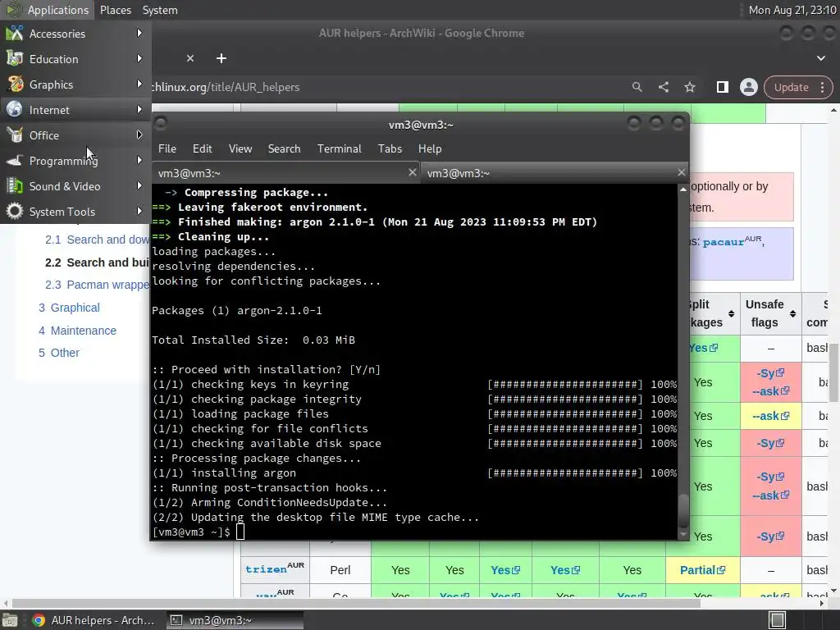This screenshot has width=840, height=630.
Task: Click the Chrome Update button
Action: [x=792, y=87]
